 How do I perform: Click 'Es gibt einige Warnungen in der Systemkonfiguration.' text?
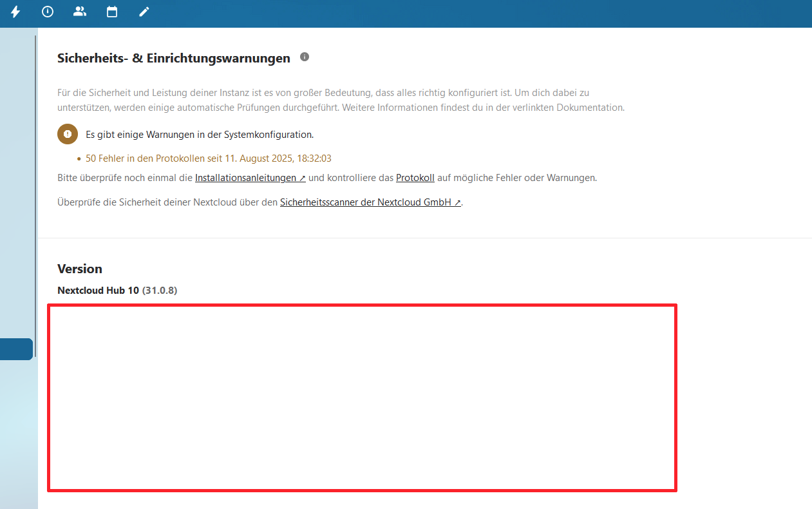200,135
